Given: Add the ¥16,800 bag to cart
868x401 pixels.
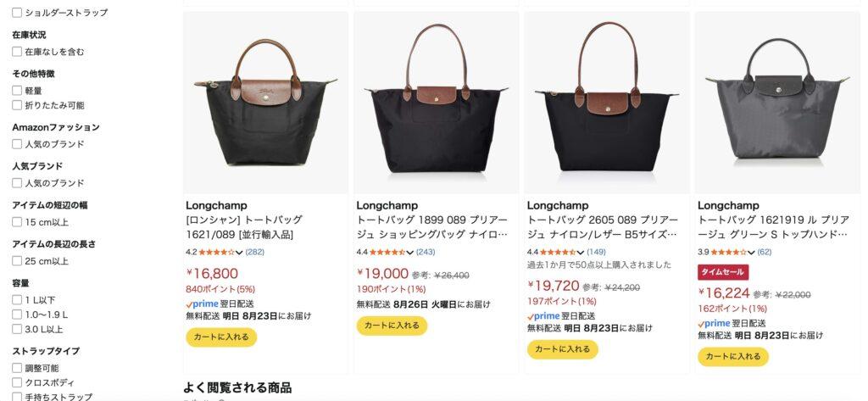Looking at the screenshot, I should pos(221,337).
